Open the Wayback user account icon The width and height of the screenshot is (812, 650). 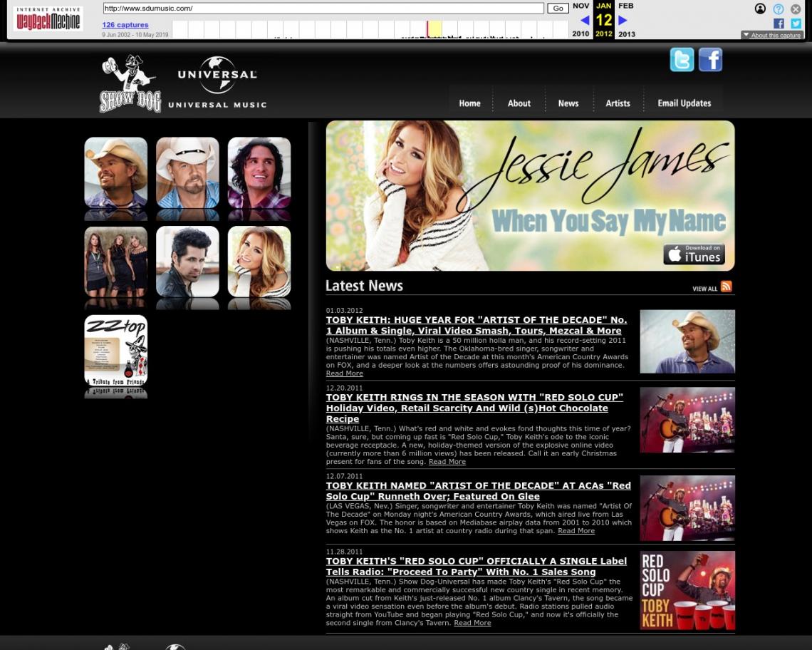click(760, 9)
